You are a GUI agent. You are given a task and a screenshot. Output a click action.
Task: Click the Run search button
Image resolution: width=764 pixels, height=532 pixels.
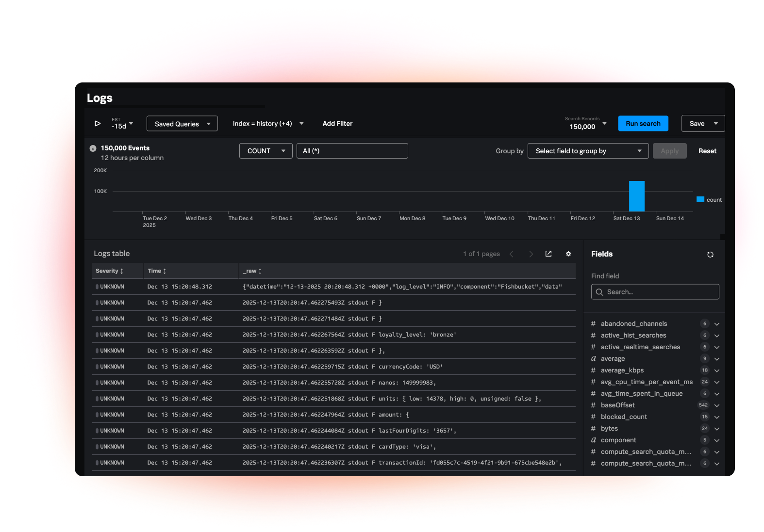click(x=643, y=124)
